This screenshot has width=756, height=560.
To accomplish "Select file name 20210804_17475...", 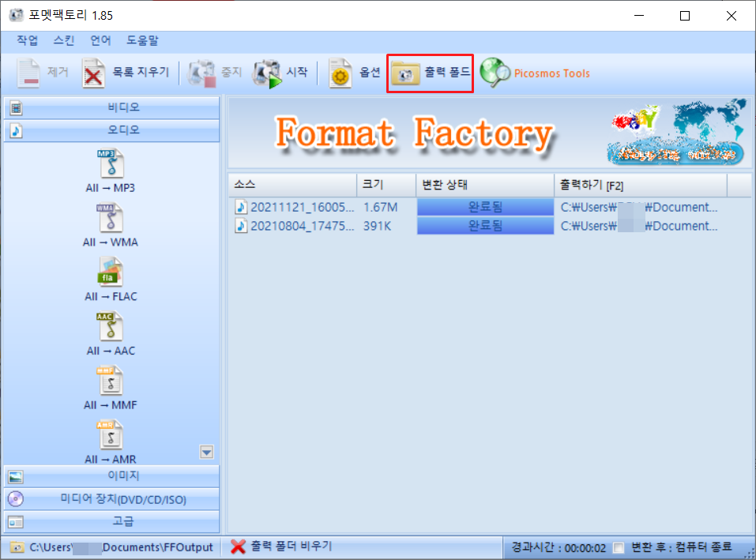I will (x=303, y=226).
